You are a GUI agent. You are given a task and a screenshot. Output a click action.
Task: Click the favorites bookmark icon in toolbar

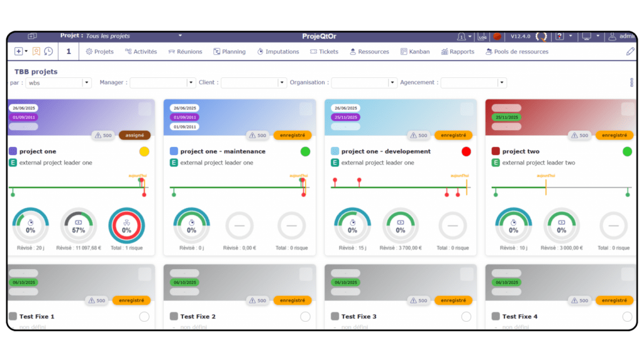click(36, 52)
